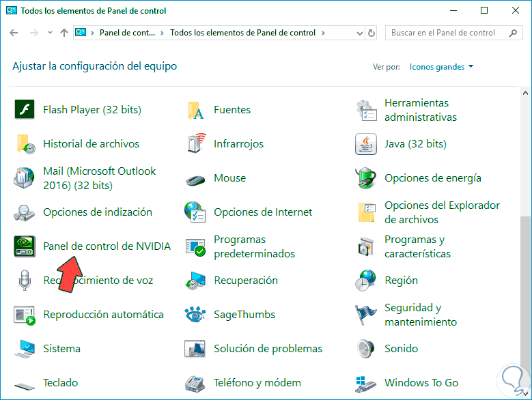Expand chevron after 'Todos los elementos' breadcrumb
The height and width of the screenshot is (400, 532).
(323, 33)
